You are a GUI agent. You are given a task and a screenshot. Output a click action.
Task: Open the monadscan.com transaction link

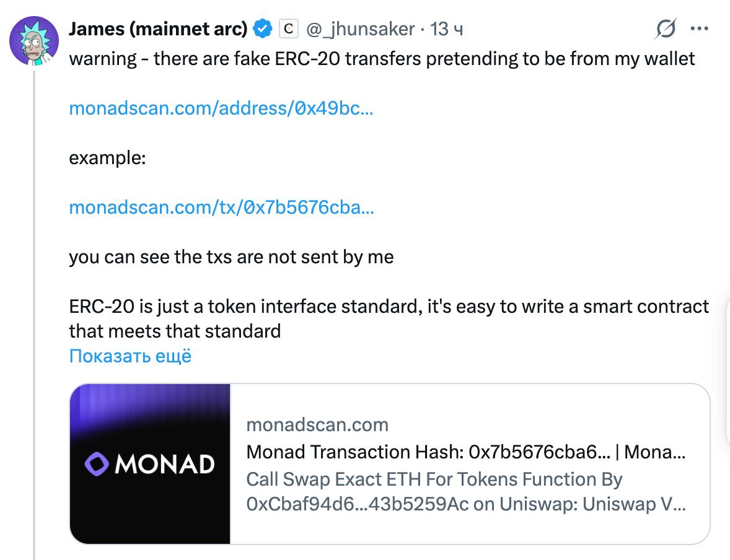pyautogui.click(x=222, y=208)
